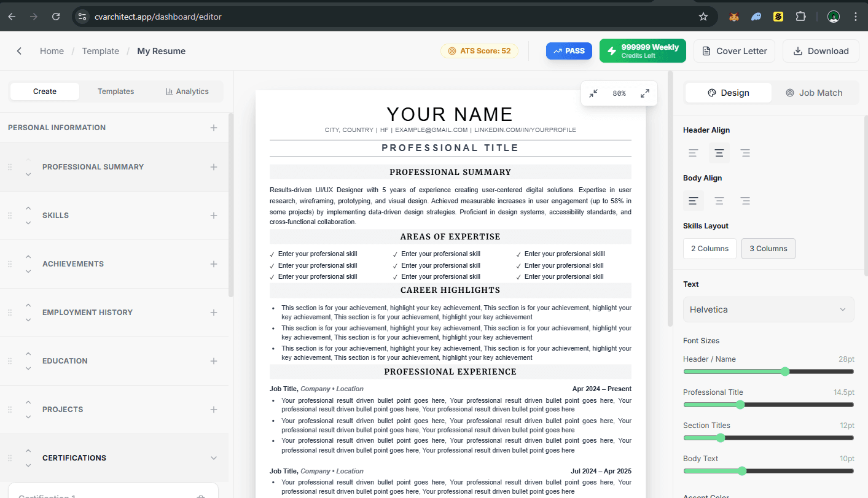Open the Templates tab in the sidebar

115,91
